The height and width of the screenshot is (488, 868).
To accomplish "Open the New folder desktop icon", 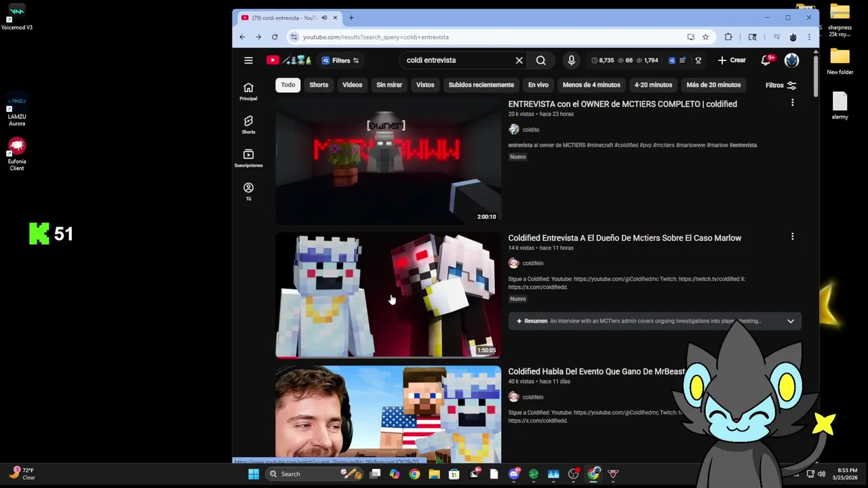I will click(x=840, y=62).
